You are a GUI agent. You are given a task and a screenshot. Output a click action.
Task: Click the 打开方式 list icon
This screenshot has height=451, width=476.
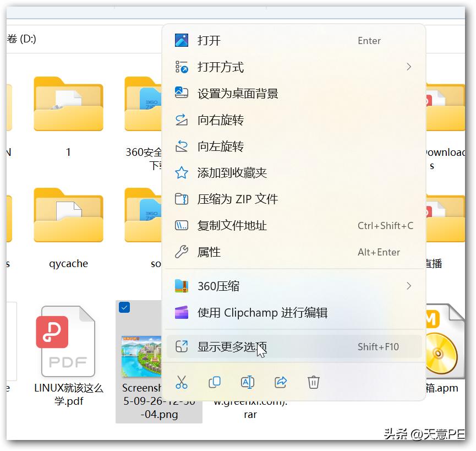click(182, 67)
